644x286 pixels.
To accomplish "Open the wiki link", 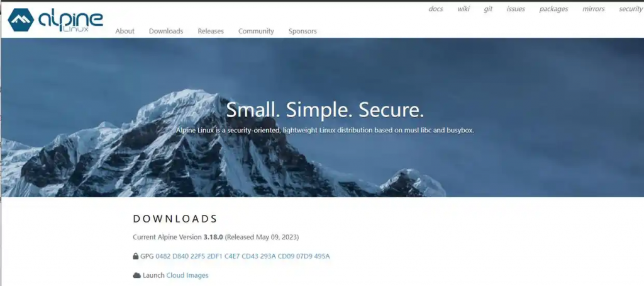I will [x=464, y=9].
